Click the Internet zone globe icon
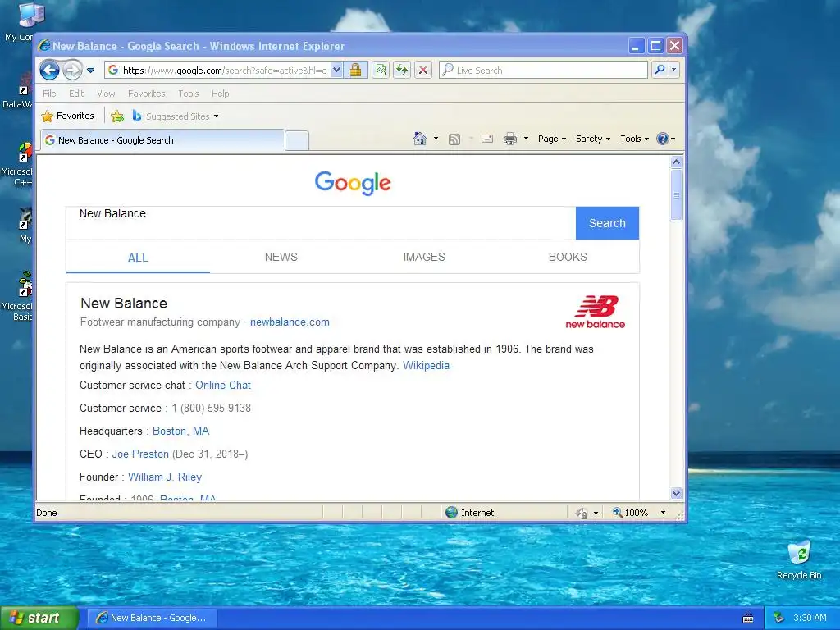The width and height of the screenshot is (840, 630). coord(452,512)
